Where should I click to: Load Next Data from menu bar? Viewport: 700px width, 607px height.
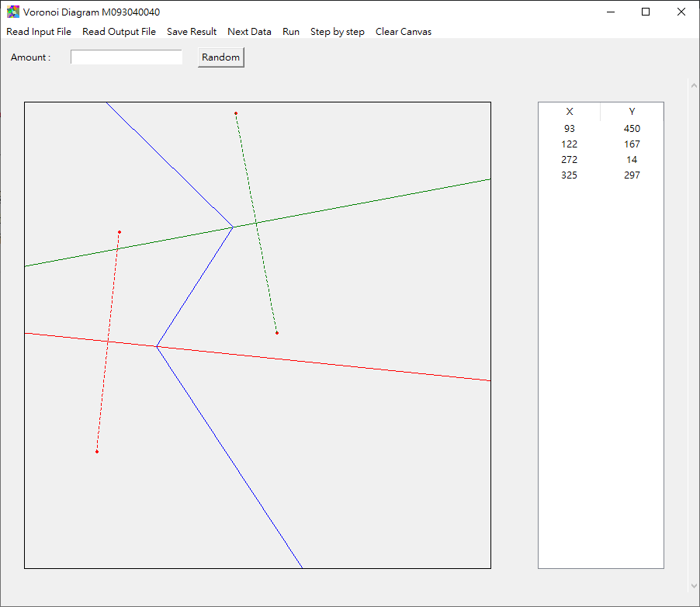(x=249, y=32)
